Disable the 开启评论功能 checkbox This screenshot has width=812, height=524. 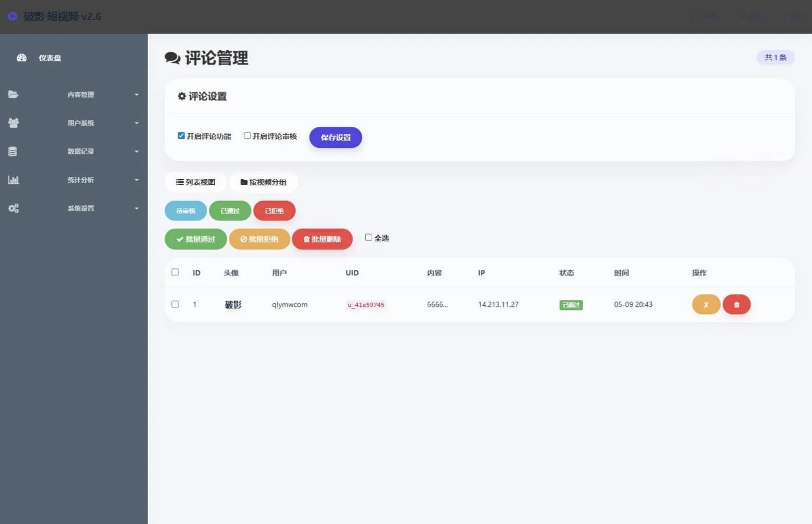click(181, 136)
